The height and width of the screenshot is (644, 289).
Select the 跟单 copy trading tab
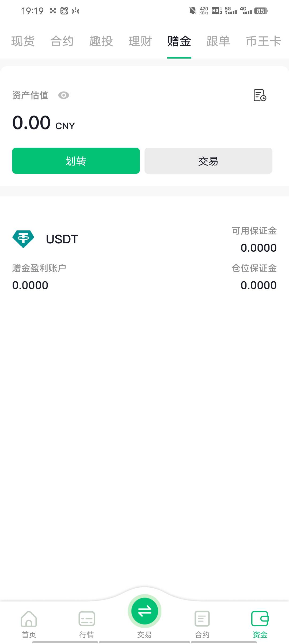(218, 41)
